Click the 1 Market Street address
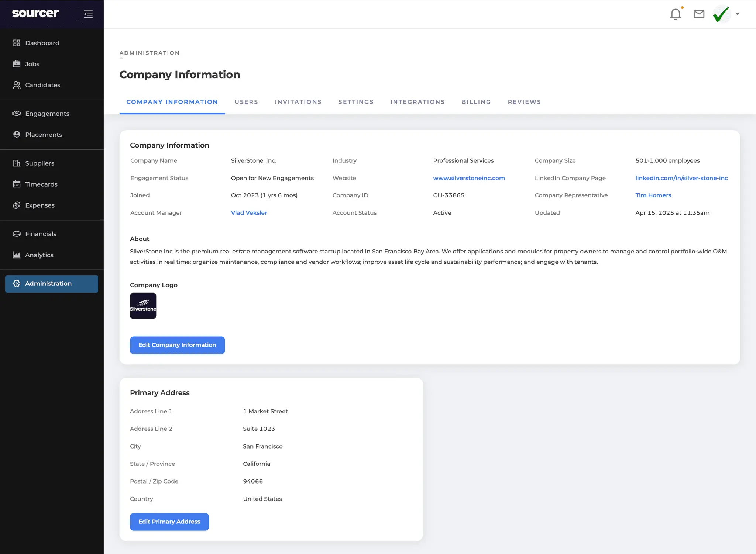 pos(265,411)
